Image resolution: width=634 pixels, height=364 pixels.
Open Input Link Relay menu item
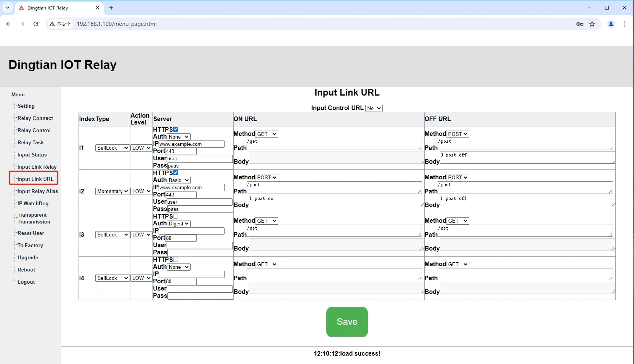pyautogui.click(x=37, y=167)
